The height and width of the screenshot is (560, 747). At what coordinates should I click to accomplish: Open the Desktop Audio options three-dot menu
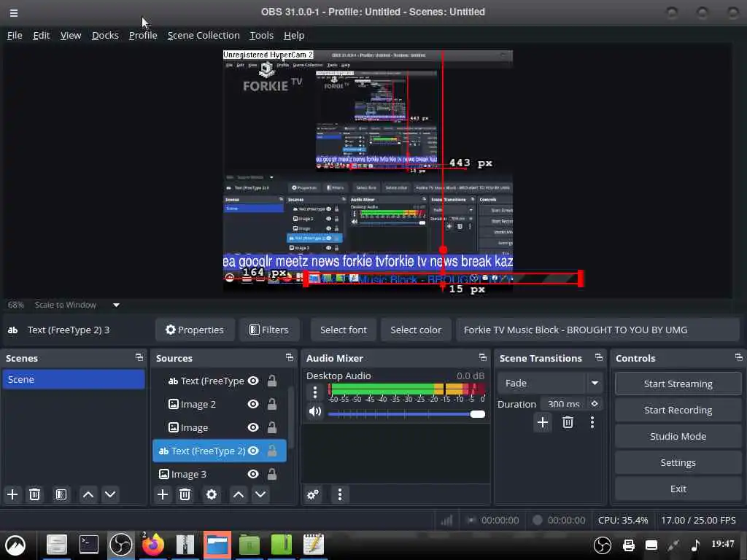315,392
